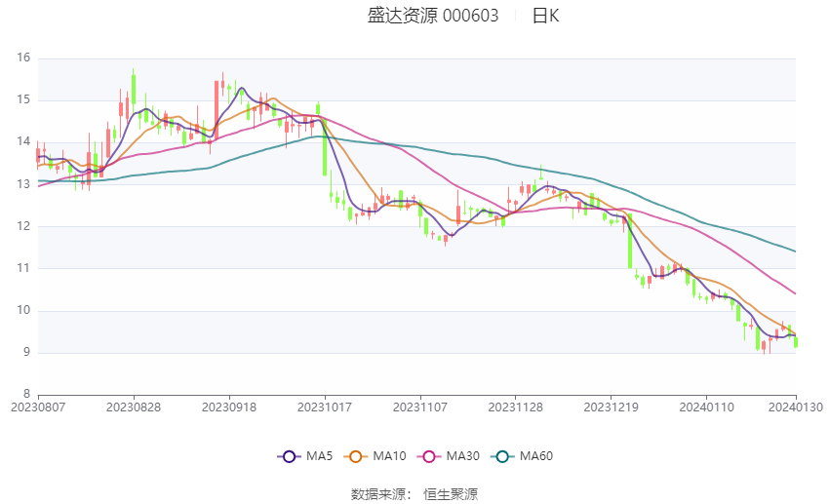Click the tall green candle at 20231017
Image resolution: width=829 pixels, height=504 pixels.
(325, 147)
